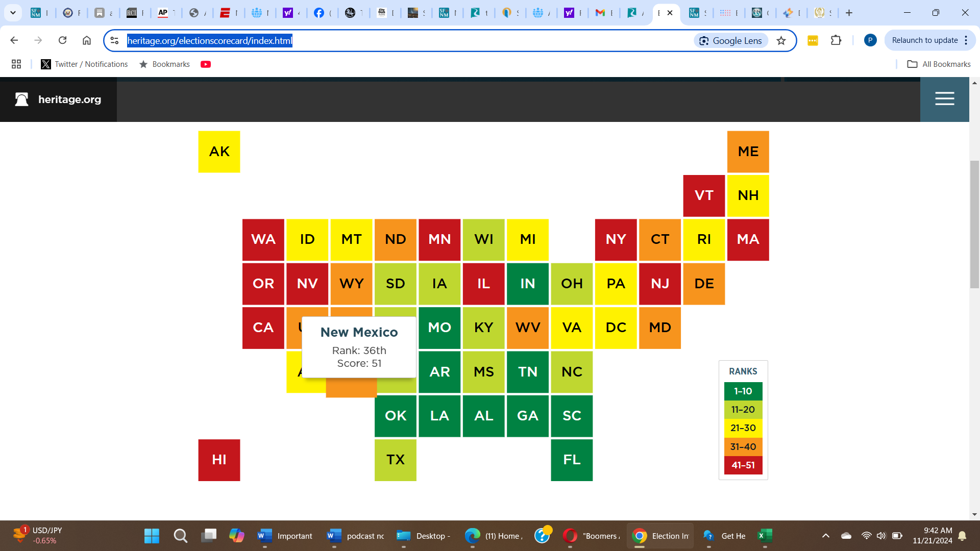
Task: Show hidden system tray icons
Action: 825,536
